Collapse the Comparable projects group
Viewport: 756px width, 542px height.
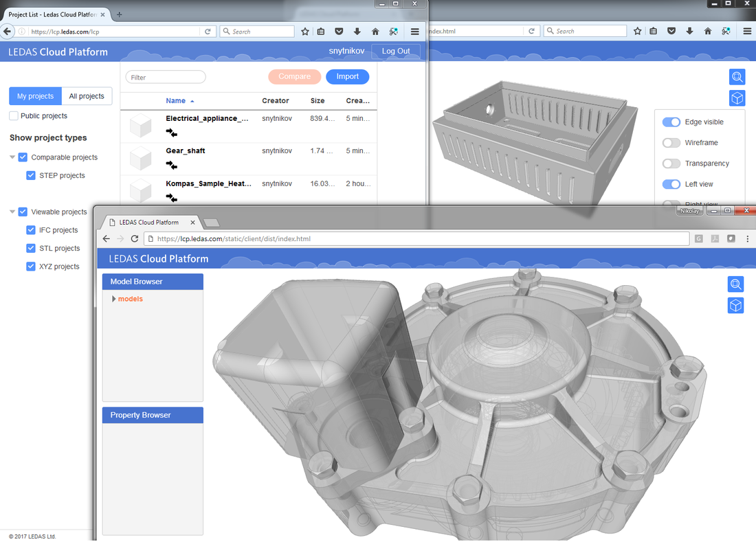coord(12,157)
